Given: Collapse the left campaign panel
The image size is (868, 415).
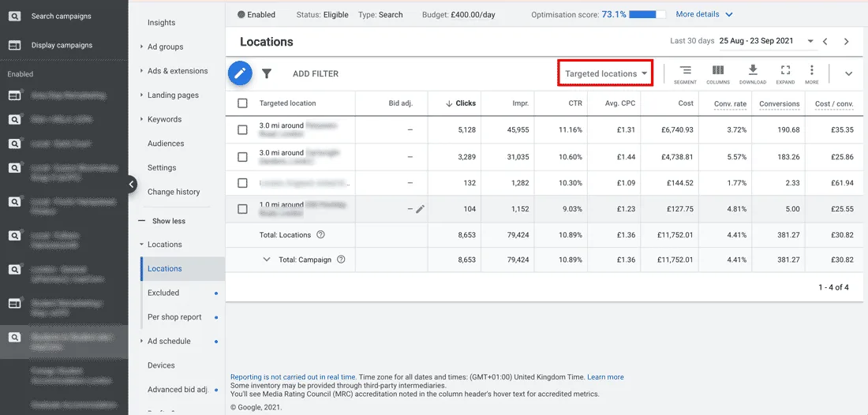Looking at the screenshot, I should [131, 185].
